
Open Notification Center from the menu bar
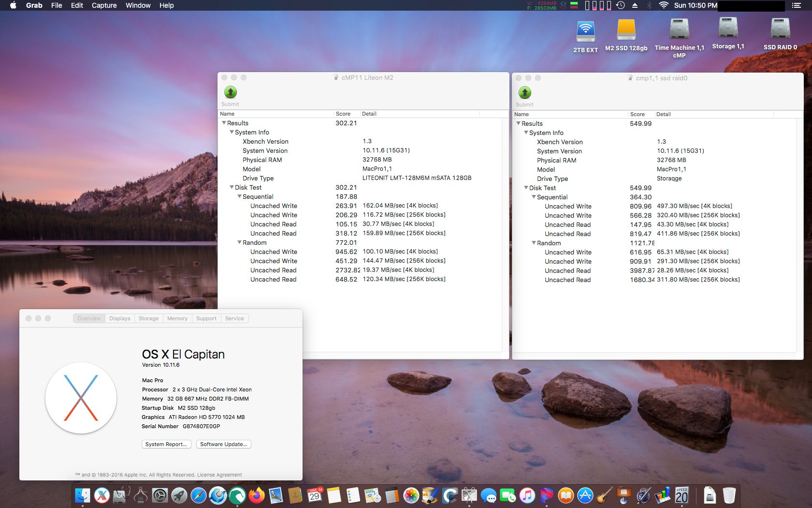pyautogui.click(x=797, y=5)
